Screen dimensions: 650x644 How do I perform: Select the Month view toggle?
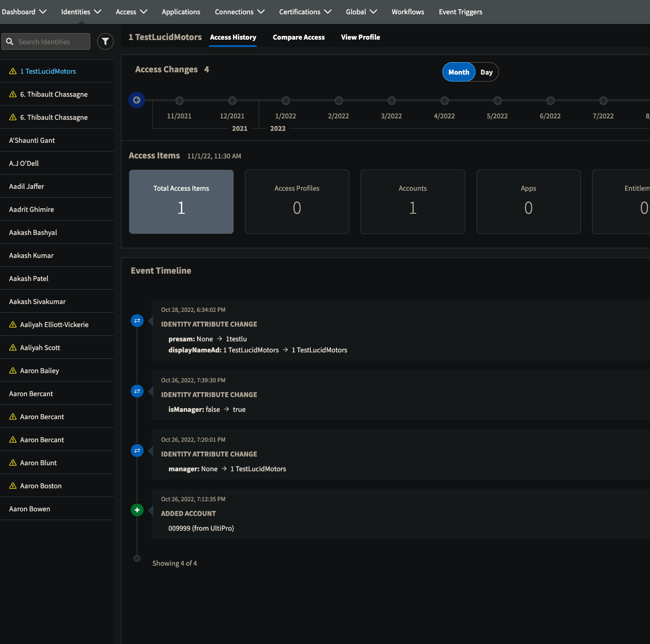point(459,72)
